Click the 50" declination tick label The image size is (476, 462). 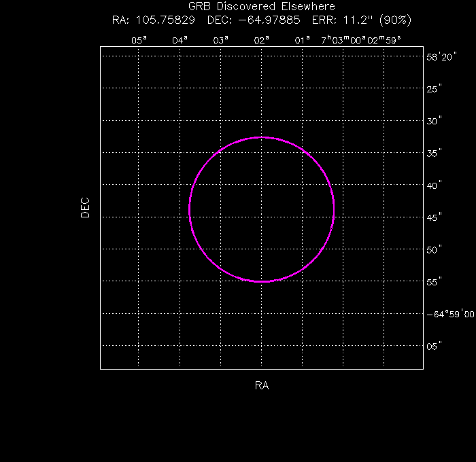tap(434, 249)
